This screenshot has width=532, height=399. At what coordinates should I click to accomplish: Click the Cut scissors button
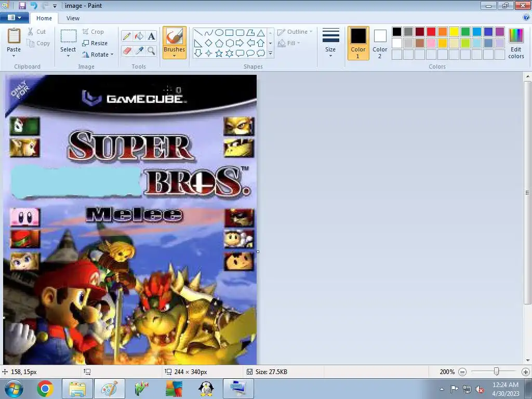pos(37,32)
